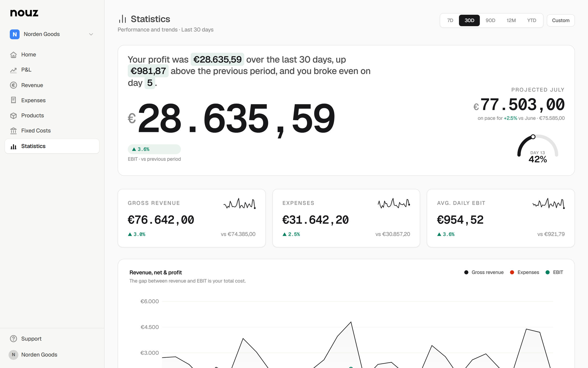Click the €31.642,20 expenses value
The image size is (588, 368).
(x=316, y=220)
